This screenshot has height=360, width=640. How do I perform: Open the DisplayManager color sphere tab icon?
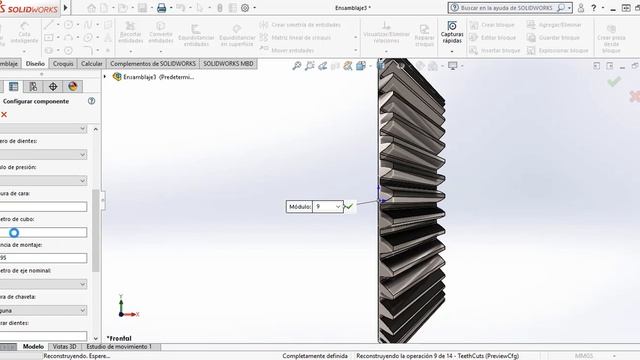73,87
